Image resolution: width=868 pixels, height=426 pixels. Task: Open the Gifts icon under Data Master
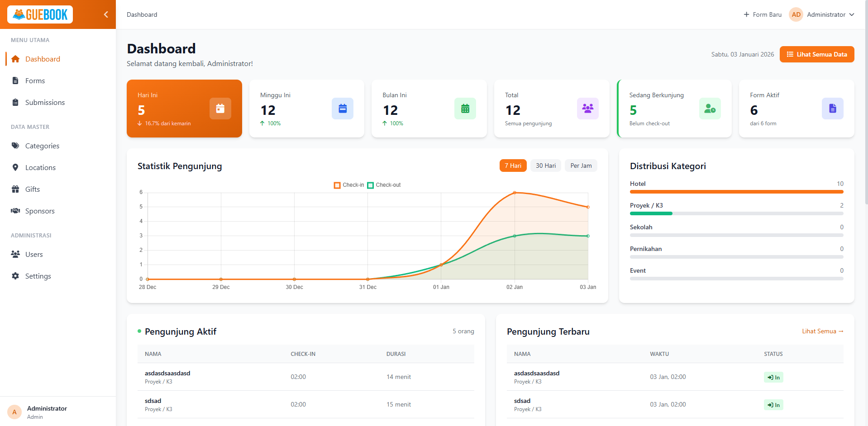[15, 189]
